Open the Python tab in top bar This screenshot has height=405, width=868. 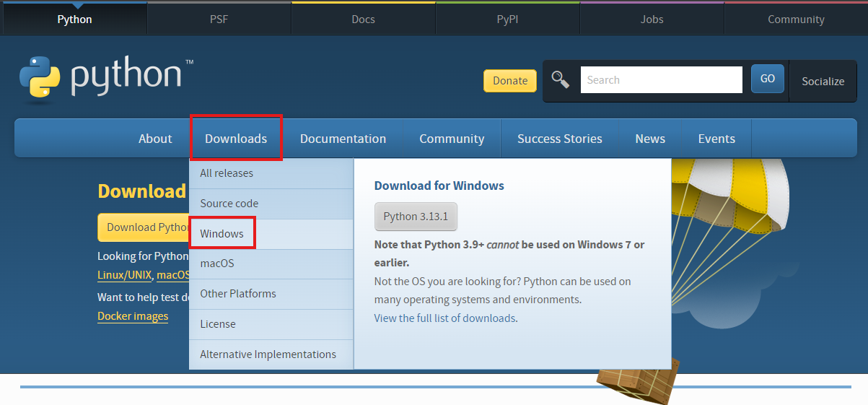tap(74, 19)
